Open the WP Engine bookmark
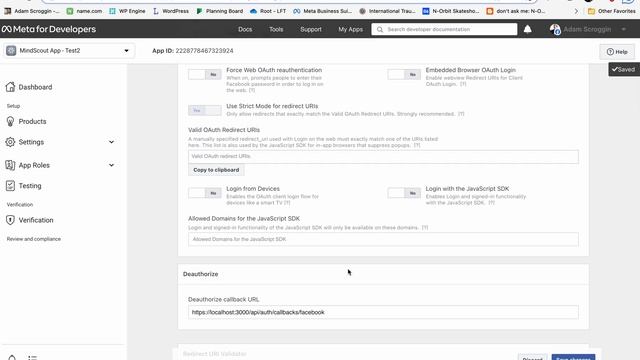640x360 pixels. [x=127, y=11]
